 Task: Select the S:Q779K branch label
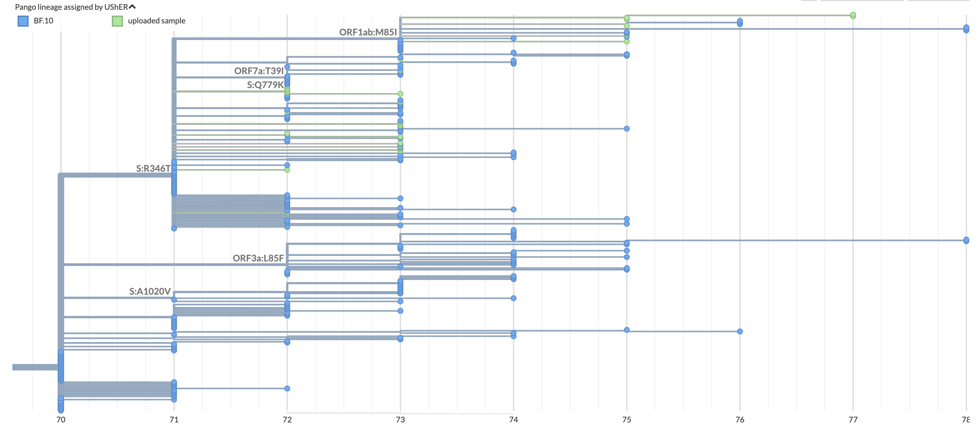tap(265, 85)
